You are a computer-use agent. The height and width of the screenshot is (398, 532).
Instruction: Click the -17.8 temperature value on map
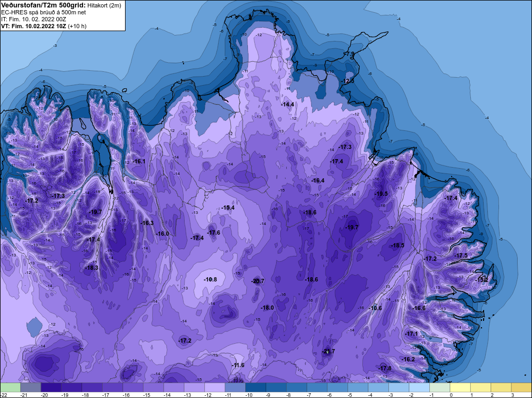point(385,369)
